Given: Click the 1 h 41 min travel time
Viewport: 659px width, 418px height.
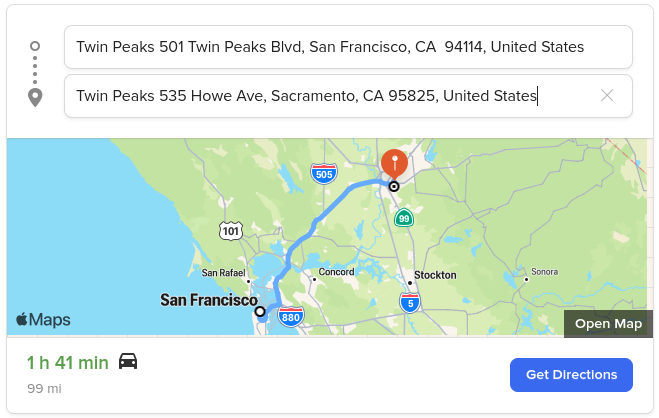Looking at the screenshot, I should pyautogui.click(x=68, y=363).
